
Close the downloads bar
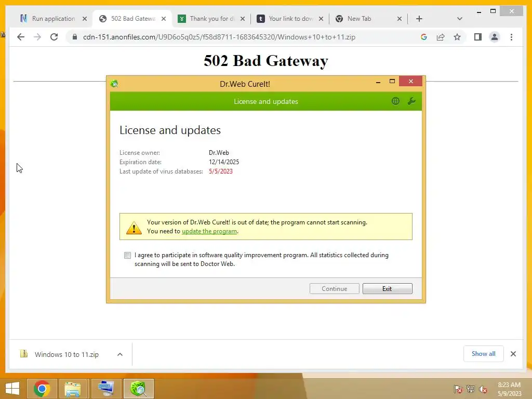(513, 354)
